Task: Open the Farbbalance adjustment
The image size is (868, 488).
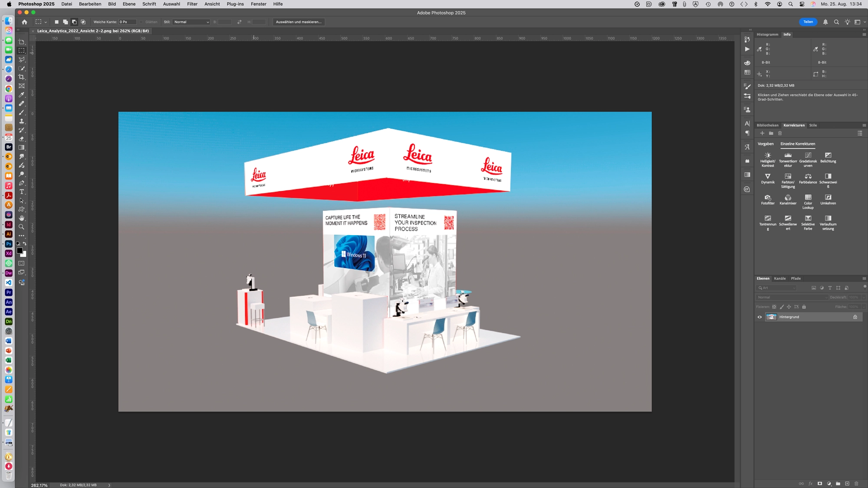Action: click(808, 178)
